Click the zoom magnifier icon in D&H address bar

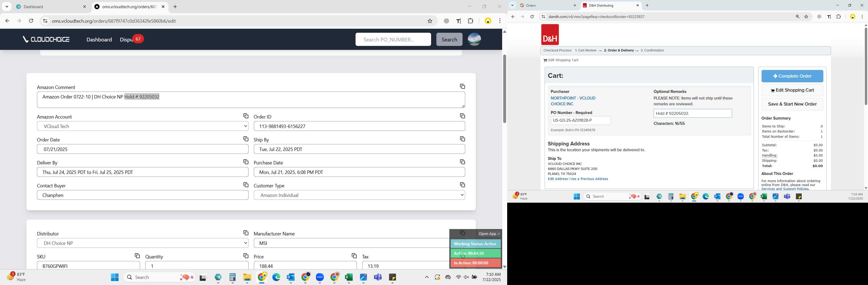tap(797, 16)
